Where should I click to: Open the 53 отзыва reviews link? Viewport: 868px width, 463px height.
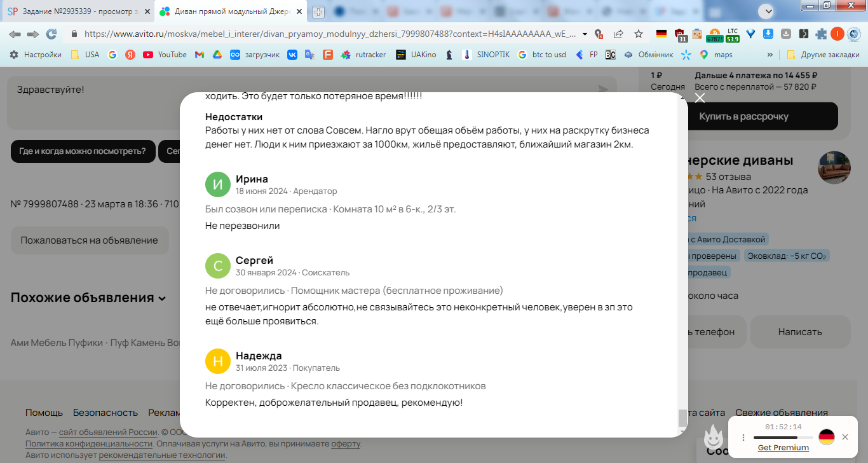tap(728, 176)
